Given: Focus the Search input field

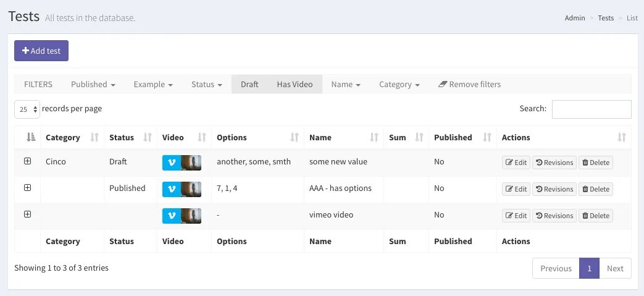Looking at the screenshot, I should pos(591,109).
